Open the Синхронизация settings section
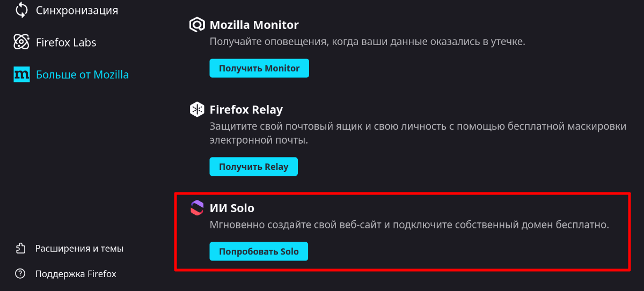644x291 pixels. 77,10
